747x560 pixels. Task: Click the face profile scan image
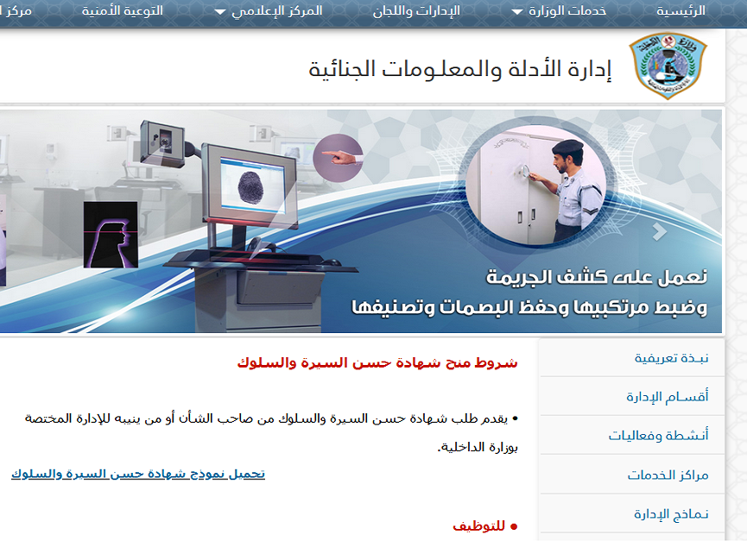coord(111,235)
